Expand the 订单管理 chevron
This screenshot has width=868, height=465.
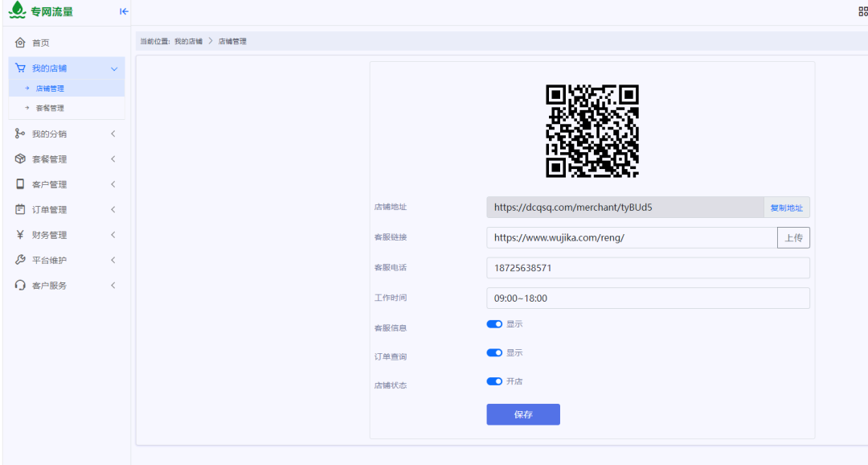(113, 209)
